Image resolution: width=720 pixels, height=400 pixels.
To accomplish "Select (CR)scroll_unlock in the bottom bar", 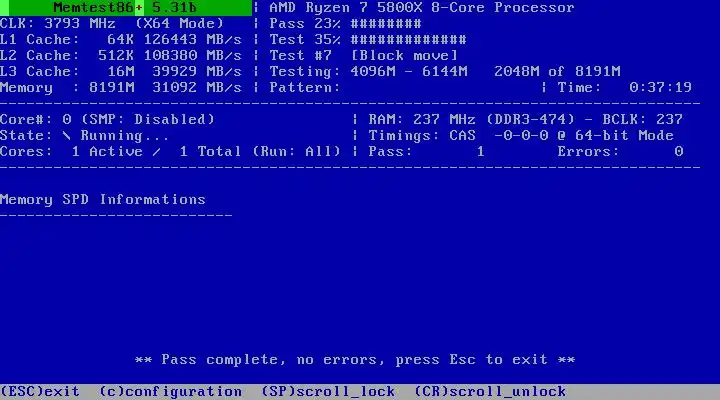I will pyautogui.click(x=490, y=391).
